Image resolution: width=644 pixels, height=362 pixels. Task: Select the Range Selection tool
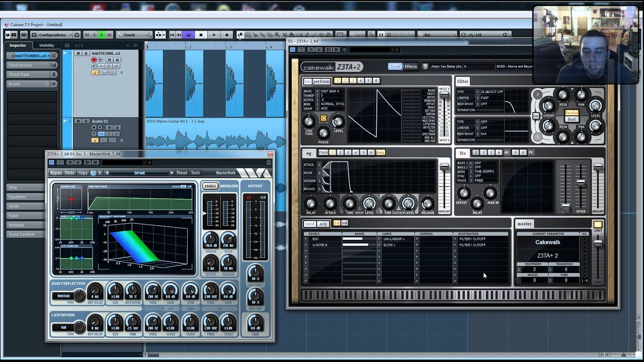[x=248, y=35]
